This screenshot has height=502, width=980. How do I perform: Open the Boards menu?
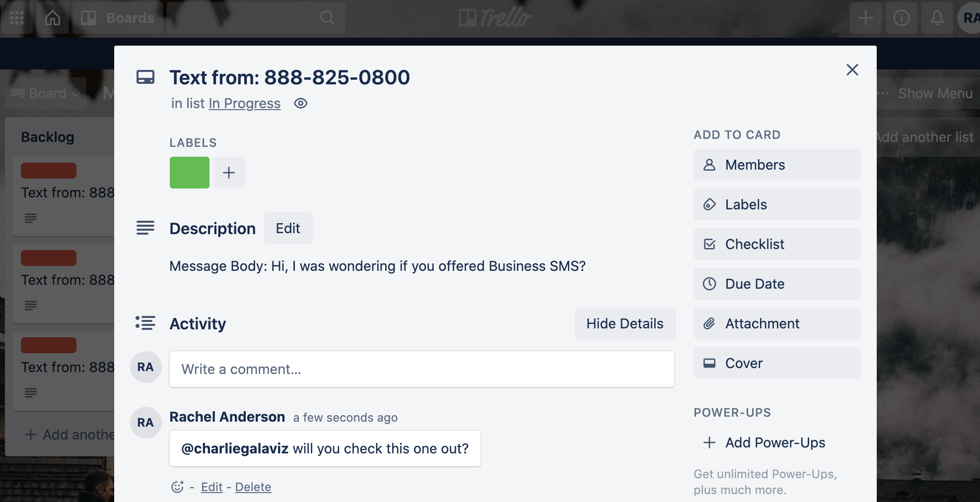coord(118,18)
